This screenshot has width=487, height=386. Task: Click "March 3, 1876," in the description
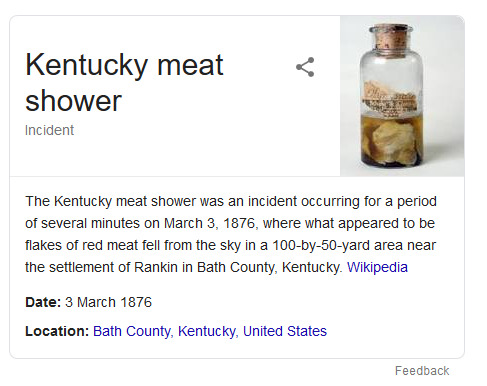point(211,223)
